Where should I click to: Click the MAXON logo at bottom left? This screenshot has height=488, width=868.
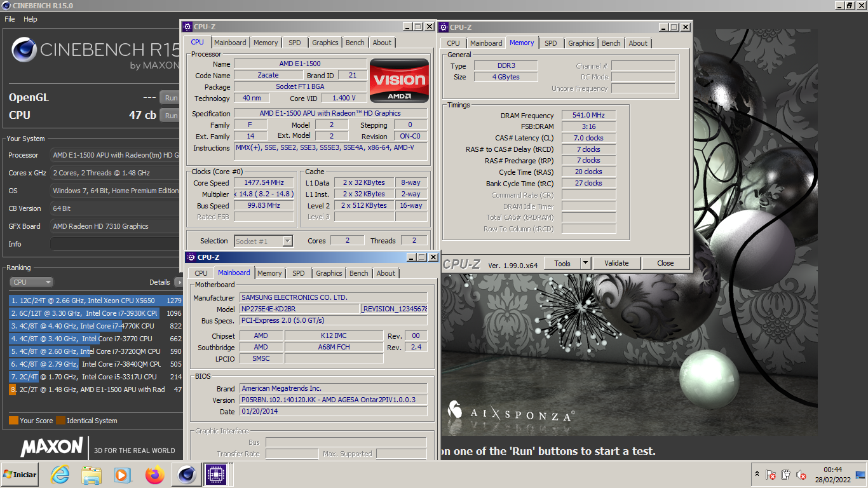point(52,447)
